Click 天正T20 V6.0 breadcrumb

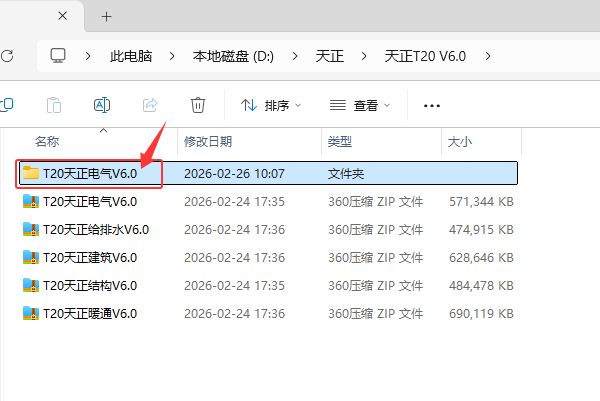click(x=425, y=56)
